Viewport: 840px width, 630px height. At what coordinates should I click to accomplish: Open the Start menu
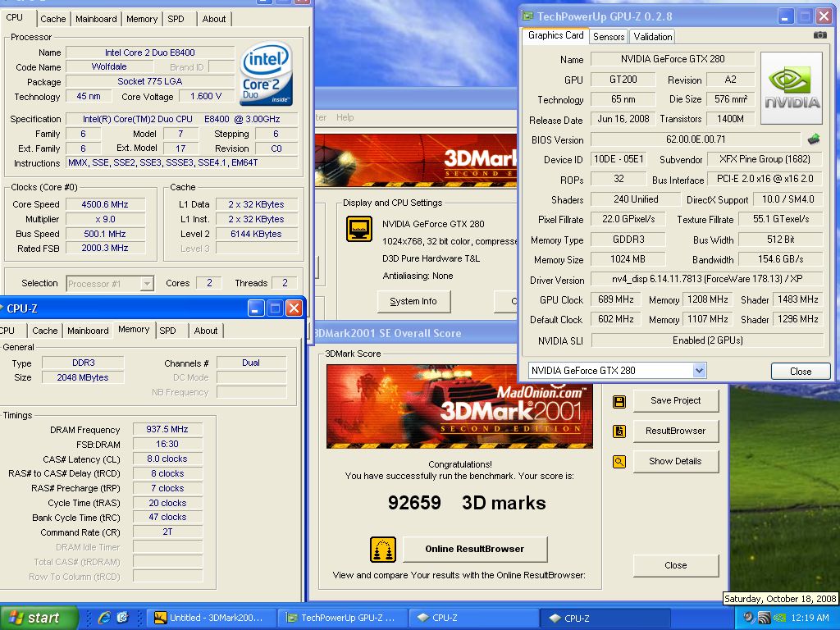tap(39, 618)
